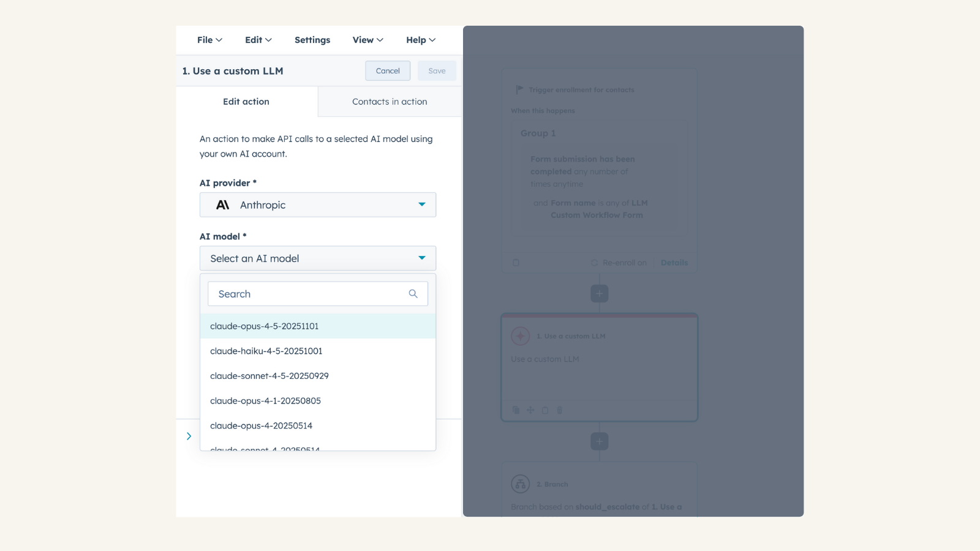Screen dimensions: 980x551
Task: Click the magnifying glass icon in the search box
Action: click(x=413, y=294)
